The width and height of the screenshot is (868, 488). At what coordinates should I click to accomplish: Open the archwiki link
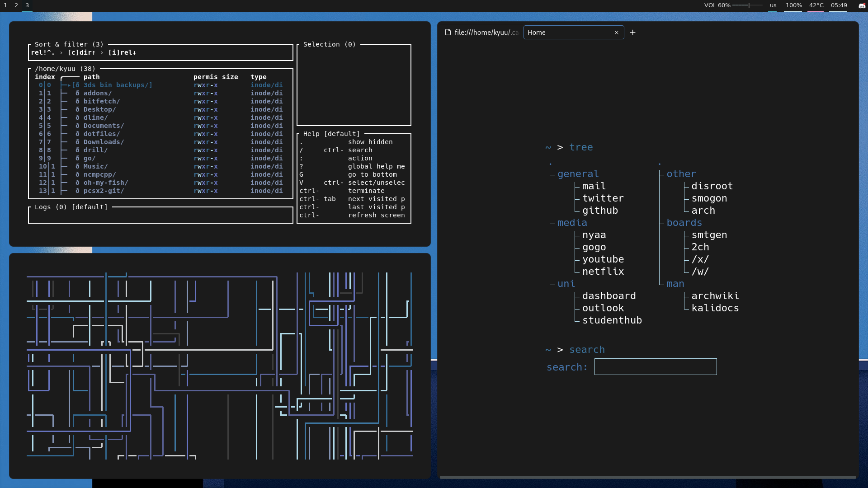pyautogui.click(x=715, y=296)
